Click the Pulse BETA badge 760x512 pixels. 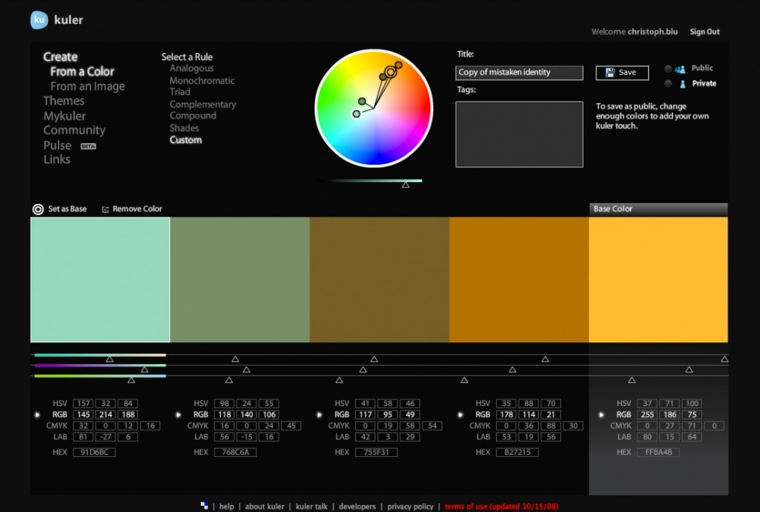88,146
